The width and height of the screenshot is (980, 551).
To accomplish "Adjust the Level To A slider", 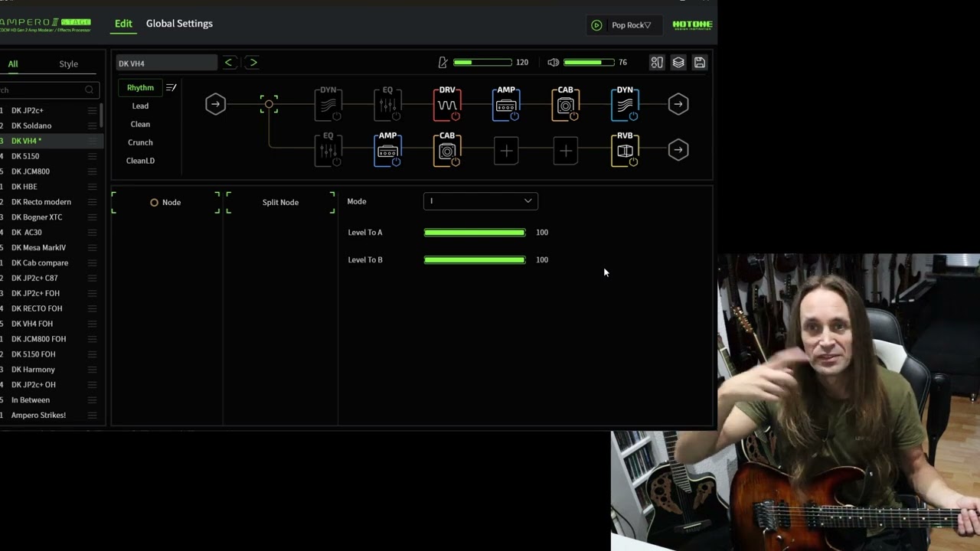I will (x=475, y=232).
